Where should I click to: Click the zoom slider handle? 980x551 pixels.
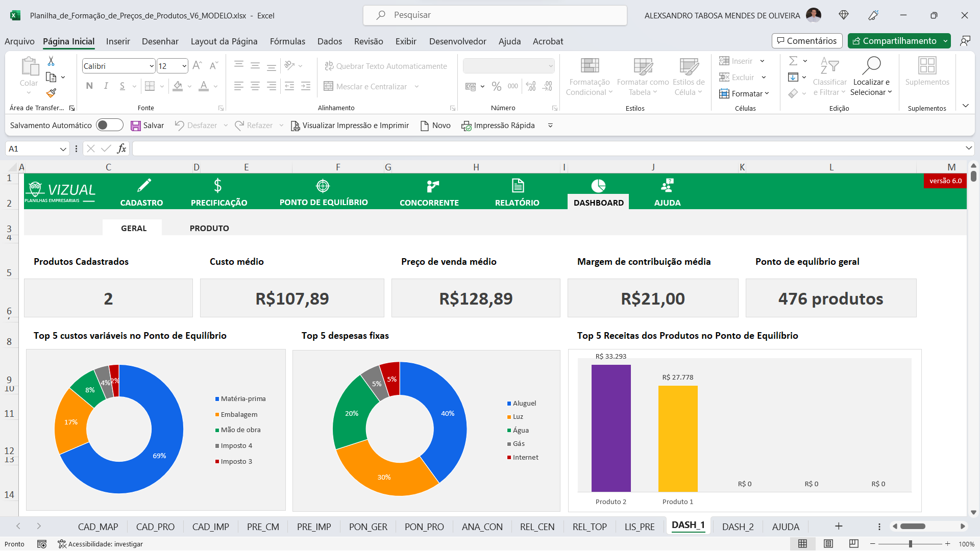click(x=910, y=544)
